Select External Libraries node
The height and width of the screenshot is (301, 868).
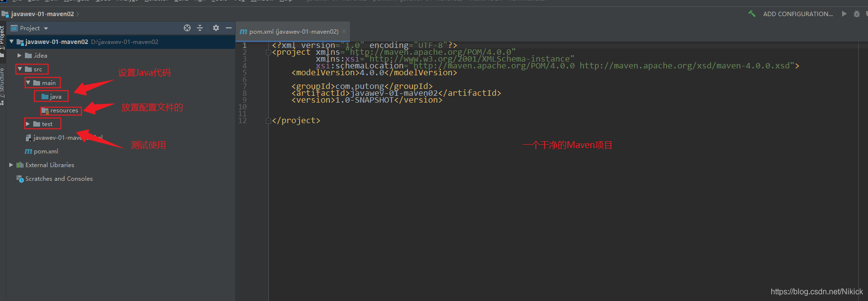[x=49, y=165]
